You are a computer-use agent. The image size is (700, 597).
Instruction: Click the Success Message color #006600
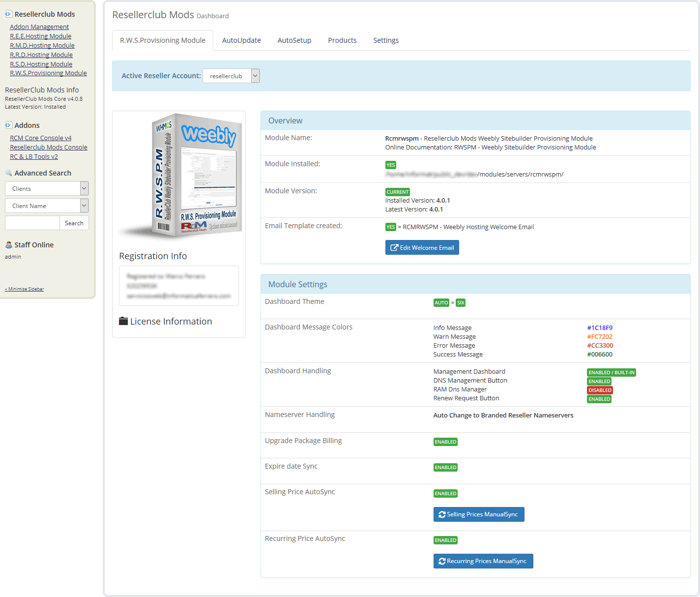(x=600, y=355)
